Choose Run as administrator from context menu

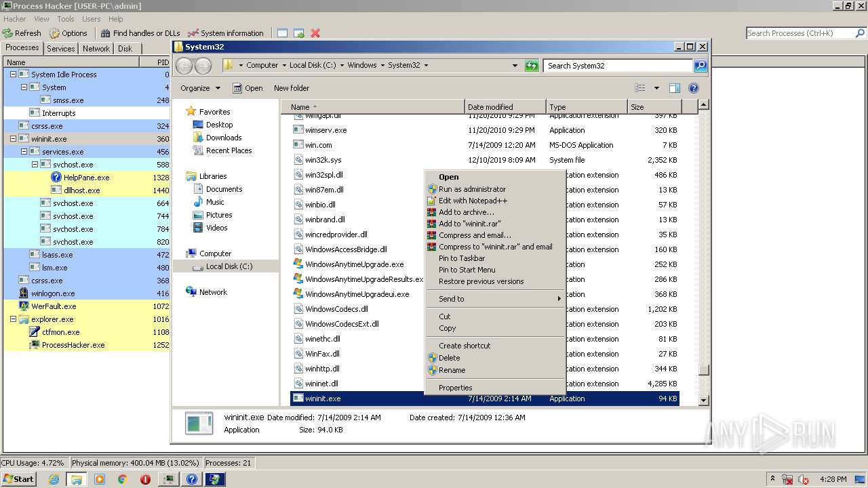pos(472,189)
